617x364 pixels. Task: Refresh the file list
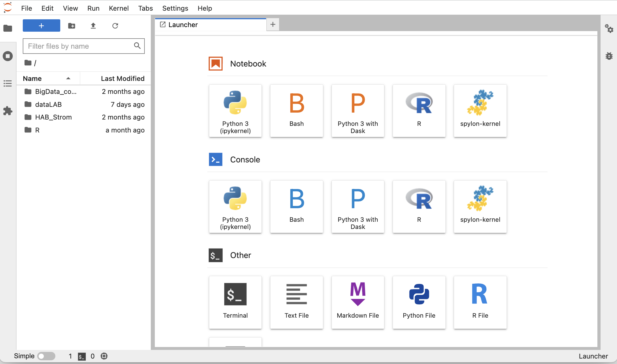click(115, 26)
